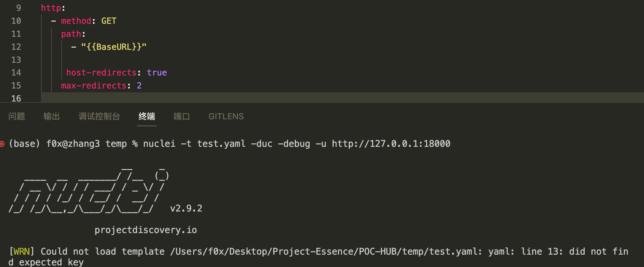Select line 13 via its line number
The width and height of the screenshot is (644, 267).
pos(16,60)
